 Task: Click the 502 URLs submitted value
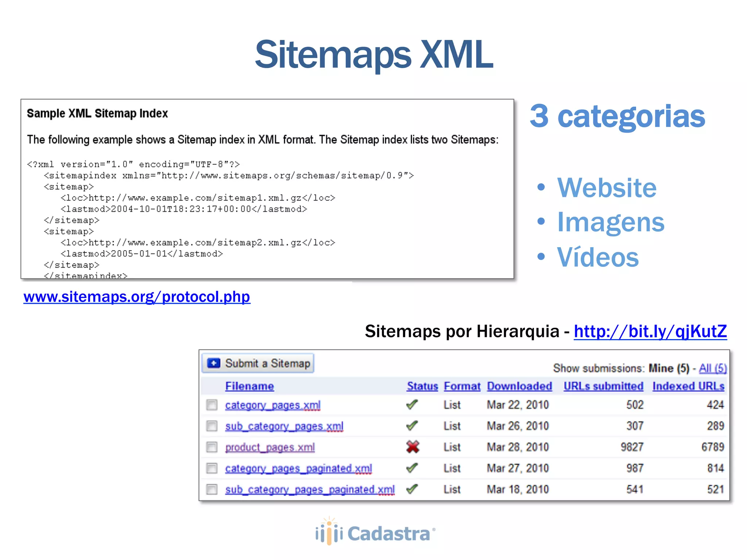[x=635, y=405]
